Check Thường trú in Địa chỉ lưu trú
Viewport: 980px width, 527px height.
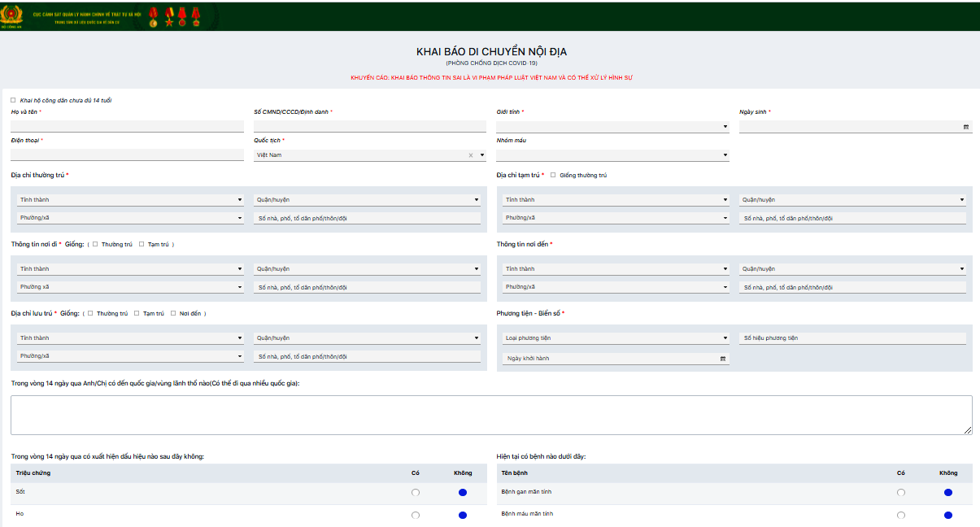pyautogui.click(x=90, y=313)
